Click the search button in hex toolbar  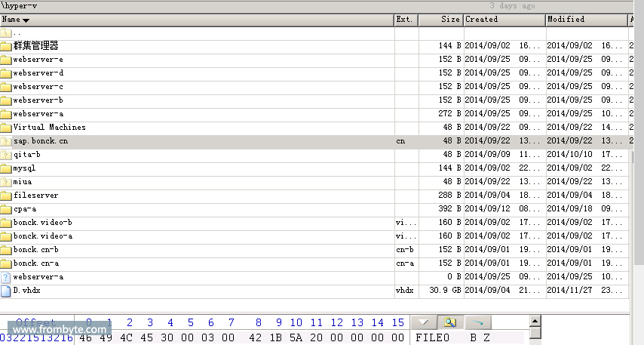(x=451, y=322)
